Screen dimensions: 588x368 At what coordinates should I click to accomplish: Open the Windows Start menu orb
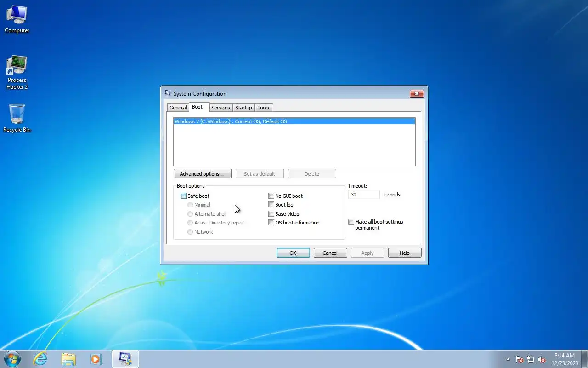(12, 359)
